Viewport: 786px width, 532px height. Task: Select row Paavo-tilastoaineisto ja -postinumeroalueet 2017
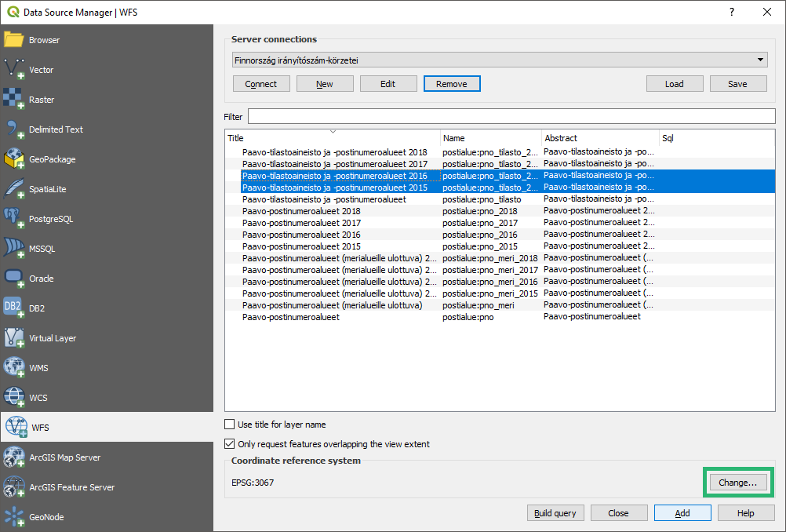[500, 164]
